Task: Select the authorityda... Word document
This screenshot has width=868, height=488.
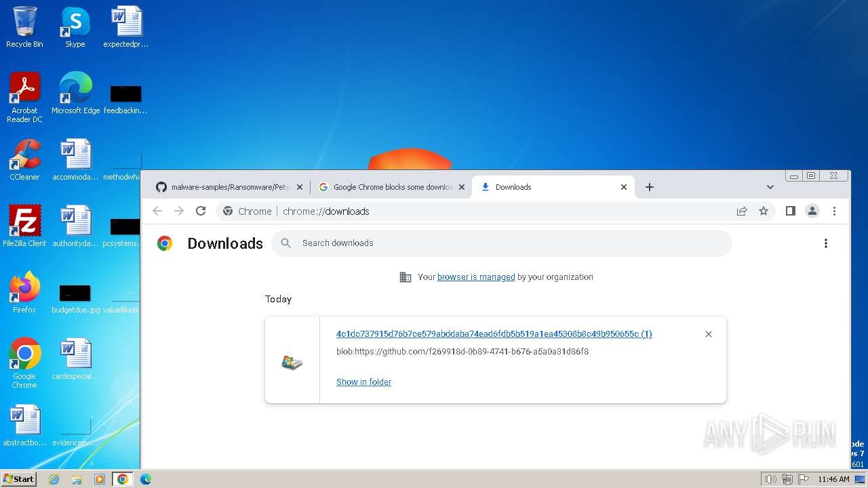Action: [75, 226]
